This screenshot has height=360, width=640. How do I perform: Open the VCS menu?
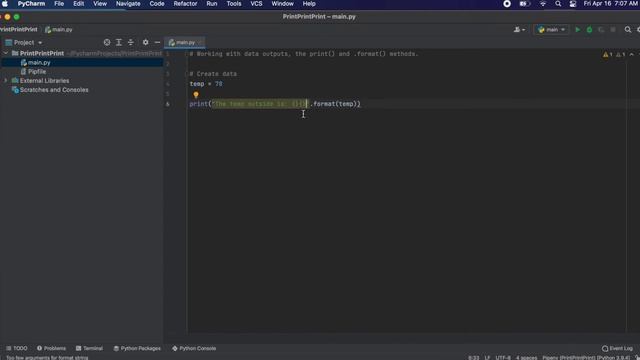click(x=256, y=4)
